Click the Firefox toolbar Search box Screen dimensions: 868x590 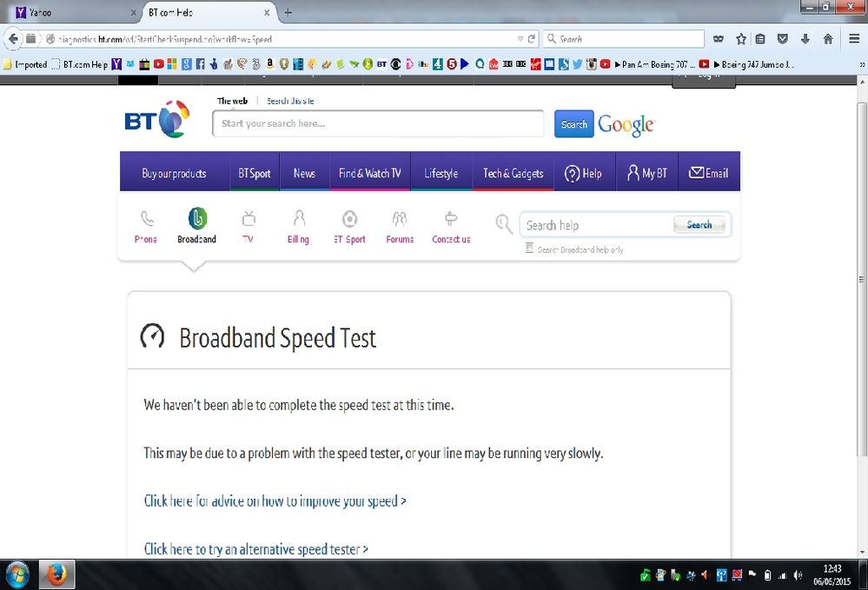click(x=624, y=39)
